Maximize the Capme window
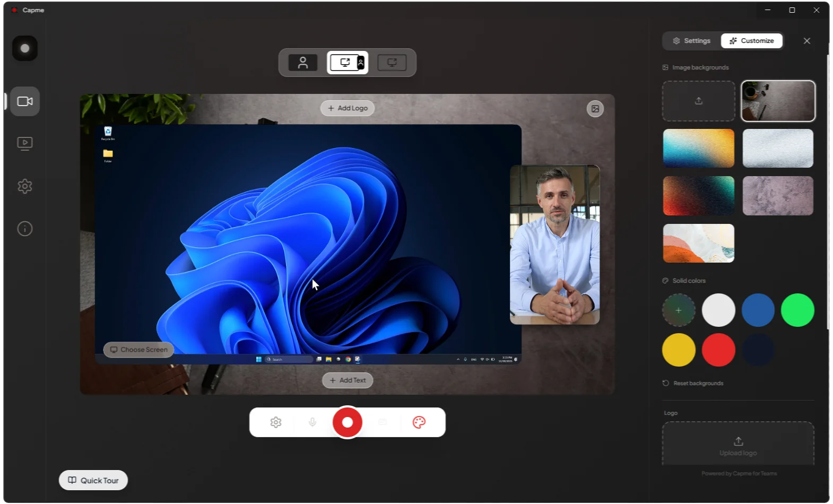 792,10
